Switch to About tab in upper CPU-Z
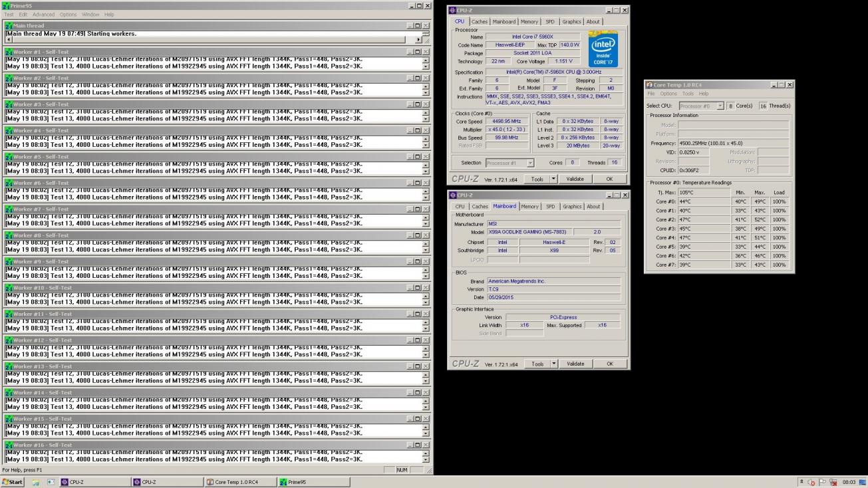 click(x=593, y=21)
